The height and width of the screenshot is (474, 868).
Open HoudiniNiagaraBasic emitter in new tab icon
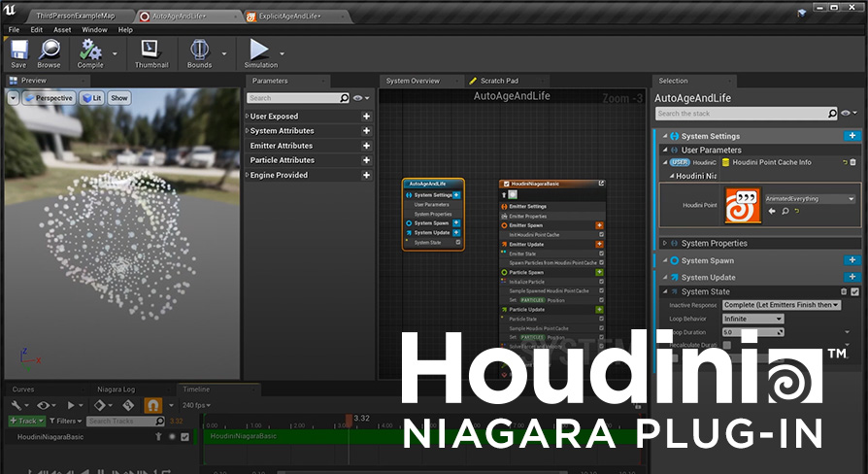coord(601,184)
